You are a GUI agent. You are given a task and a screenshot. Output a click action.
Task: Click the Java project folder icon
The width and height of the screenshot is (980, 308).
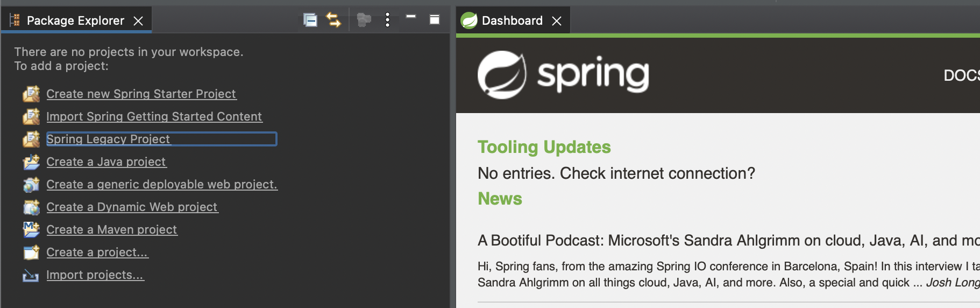coord(31,162)
